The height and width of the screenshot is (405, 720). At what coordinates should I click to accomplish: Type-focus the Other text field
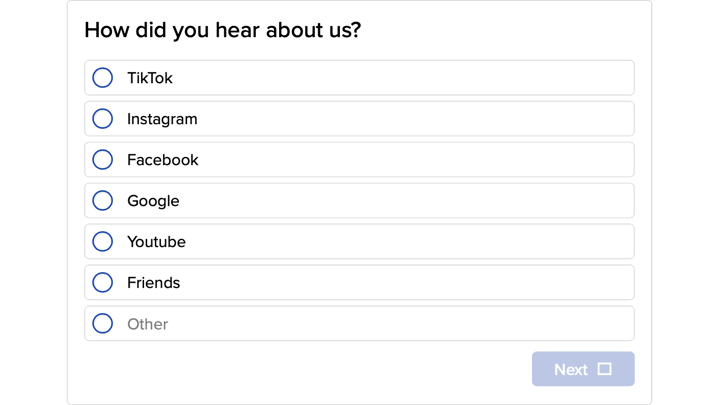coord(370,324)
